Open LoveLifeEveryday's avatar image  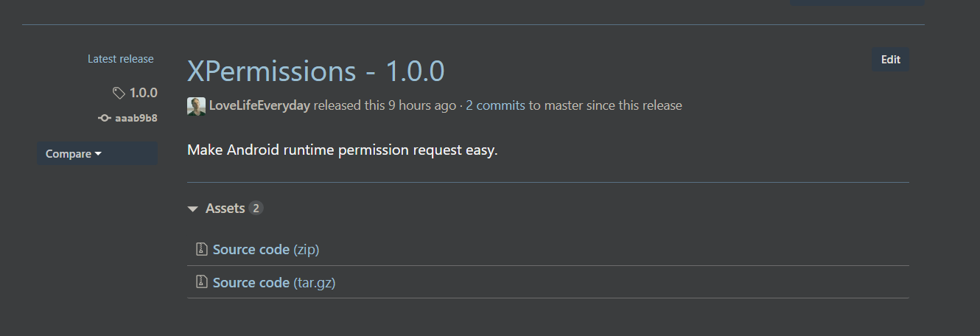point(196,106)
